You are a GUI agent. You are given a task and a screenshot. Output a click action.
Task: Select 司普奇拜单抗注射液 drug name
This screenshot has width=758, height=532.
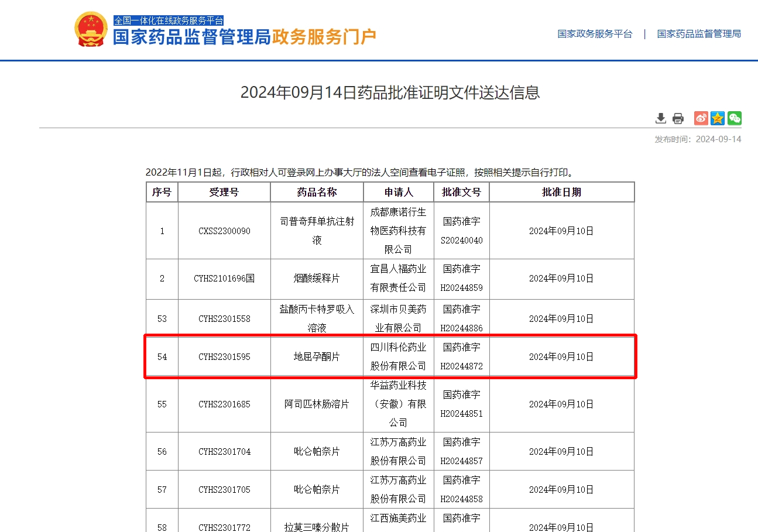click(x=317, y=231)
